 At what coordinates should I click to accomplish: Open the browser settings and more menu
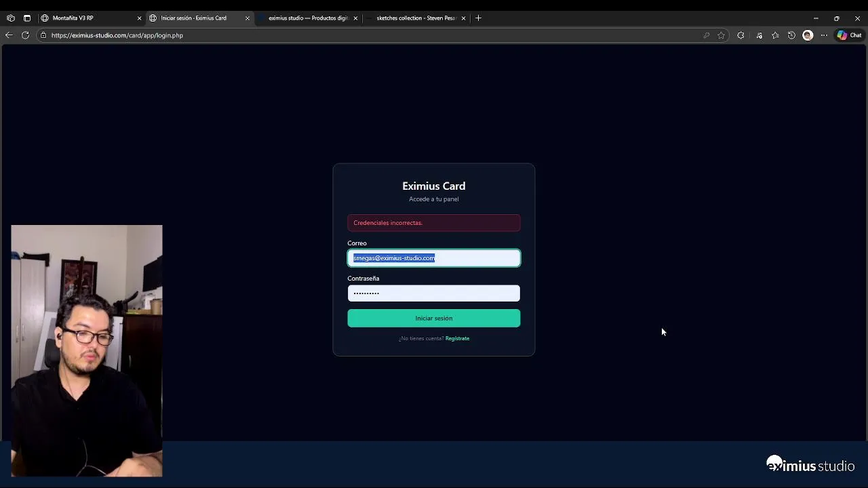click(824, 35)
